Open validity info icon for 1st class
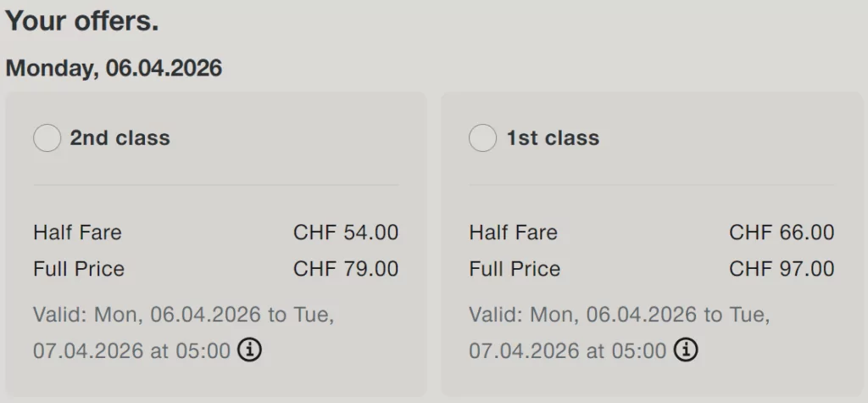868x403 pixels. [x=685, y=350]
